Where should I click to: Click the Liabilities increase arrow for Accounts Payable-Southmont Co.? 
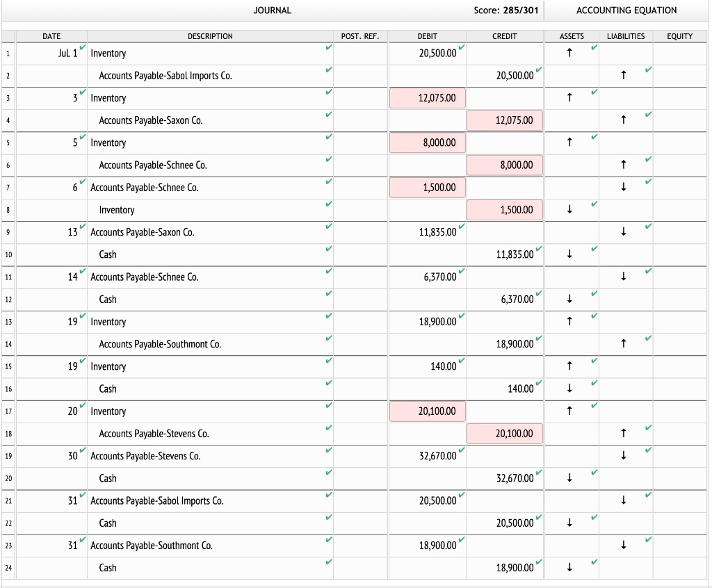pyautogui.click(x=624, y=344)
